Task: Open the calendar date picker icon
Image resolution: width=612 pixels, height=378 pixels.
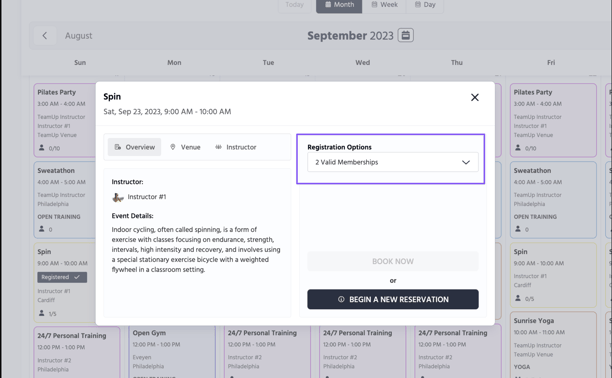Action: click(x=406, y=35)
